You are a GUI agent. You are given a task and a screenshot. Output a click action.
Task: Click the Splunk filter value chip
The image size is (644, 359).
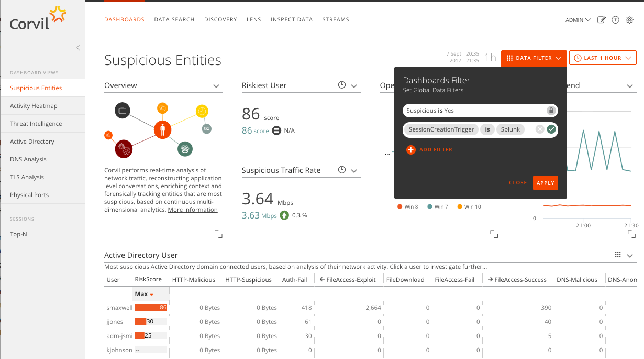pyautogui.click(x=510, y=129)
